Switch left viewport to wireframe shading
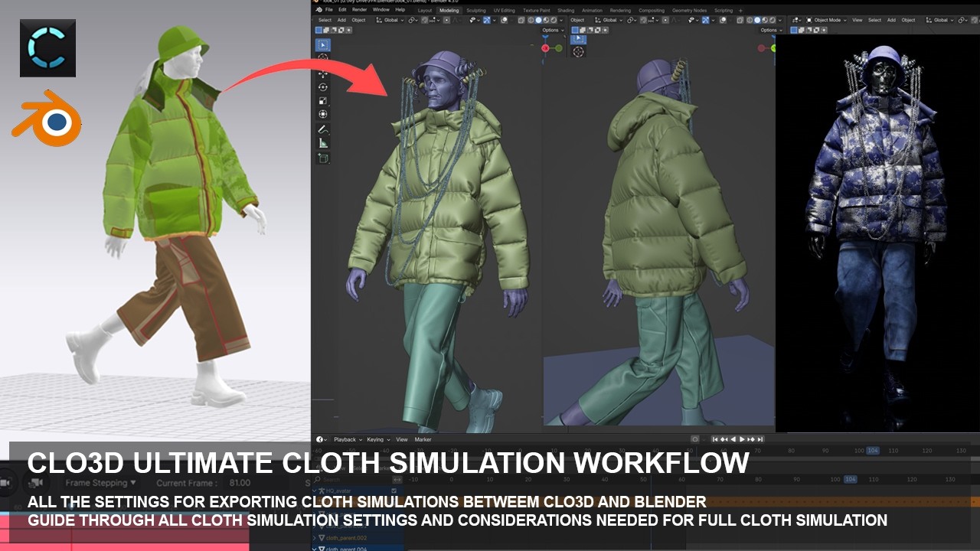This screenshot has width=980, height=551. [x=531, y=20]
